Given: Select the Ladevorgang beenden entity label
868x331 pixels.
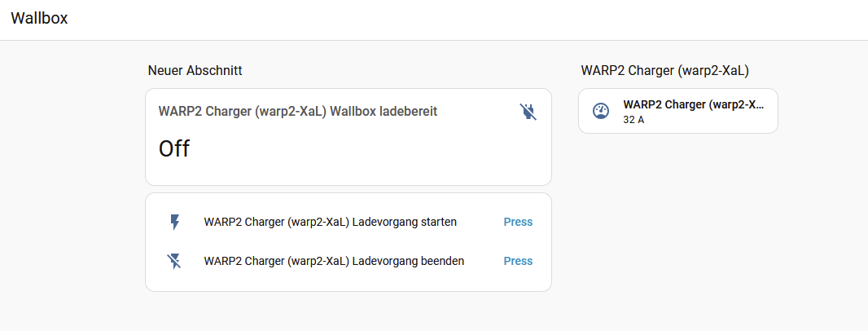Looking at the screenshot, I should (x=334, y=261).
